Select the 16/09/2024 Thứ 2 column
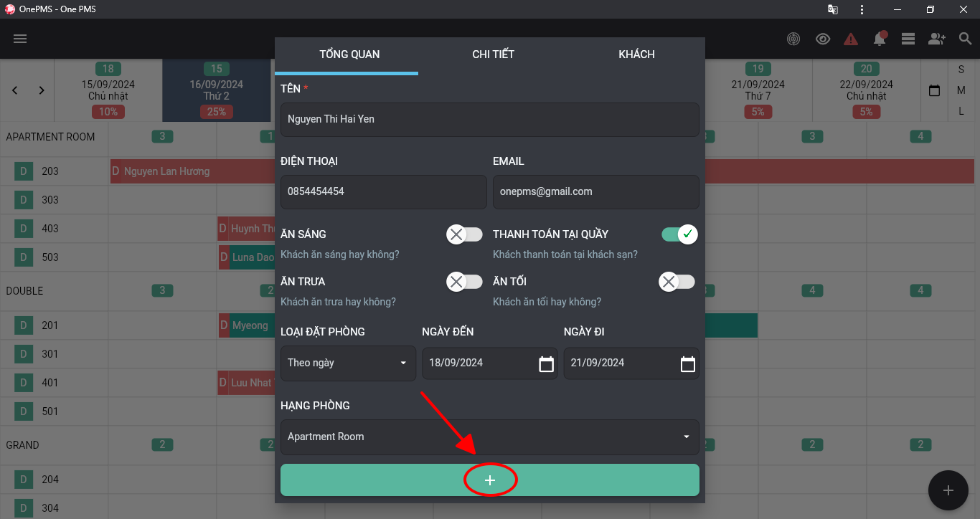This screenshot has width=980, height=519. click(217, 90)
